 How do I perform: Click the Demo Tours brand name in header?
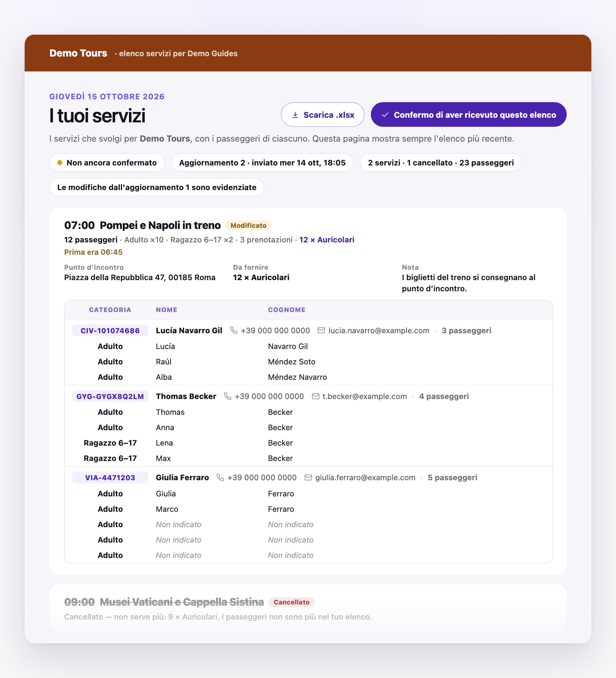point(78,53)
